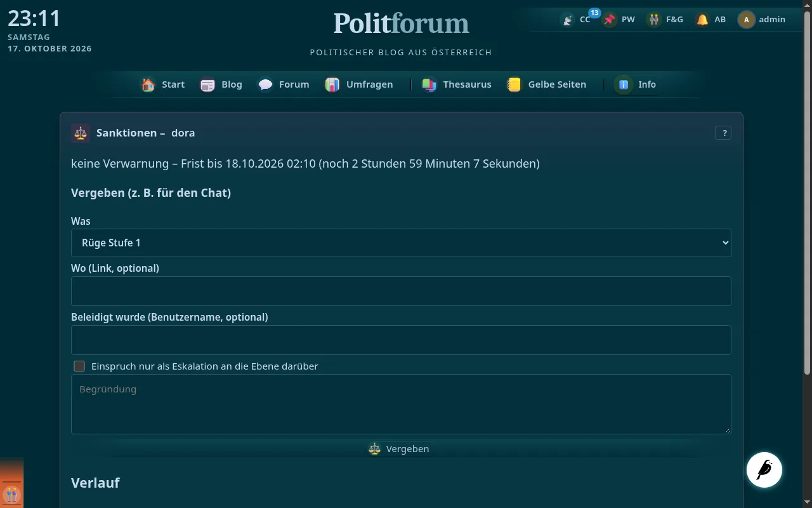Open the Forum section
This screenshot has width=812, height=508.
coord(284,84)
